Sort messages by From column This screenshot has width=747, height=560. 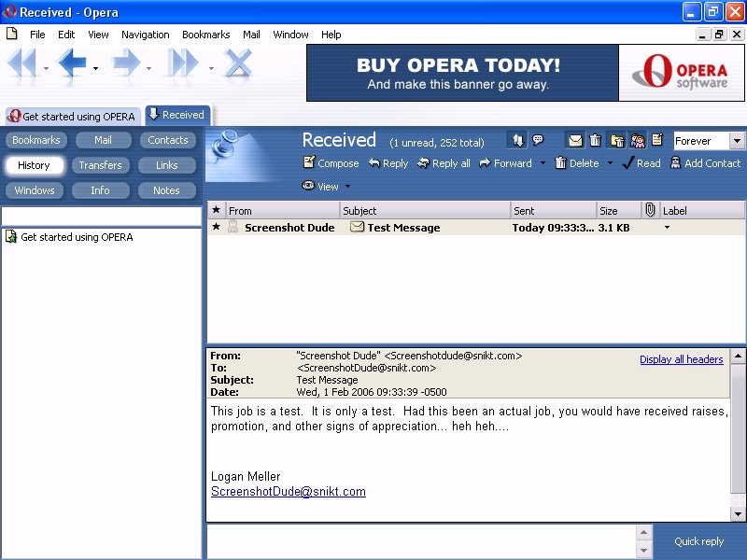click(283, 211)
